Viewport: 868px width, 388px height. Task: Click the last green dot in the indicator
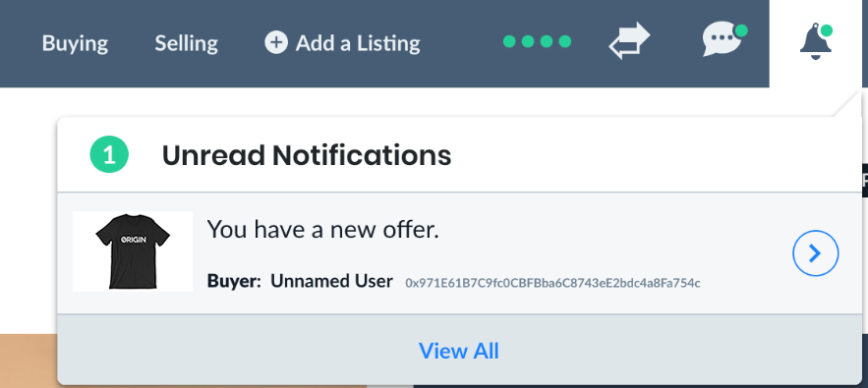coord(564,41)
